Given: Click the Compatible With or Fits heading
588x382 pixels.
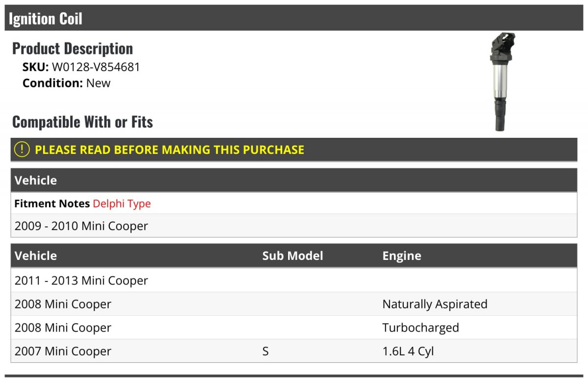Looking at the screenshot, I should (83, 122).
